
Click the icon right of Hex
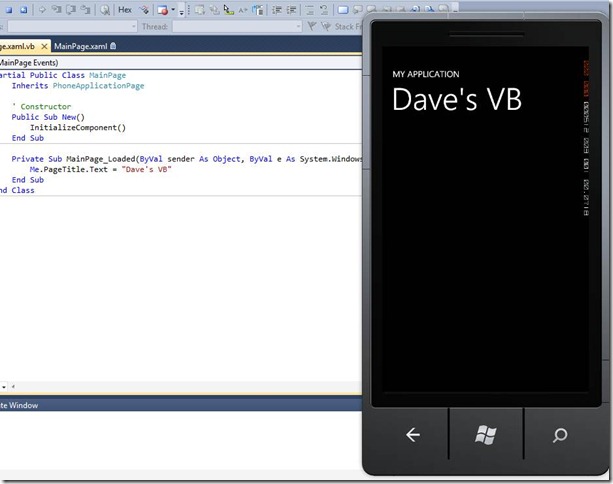point(144,10)
